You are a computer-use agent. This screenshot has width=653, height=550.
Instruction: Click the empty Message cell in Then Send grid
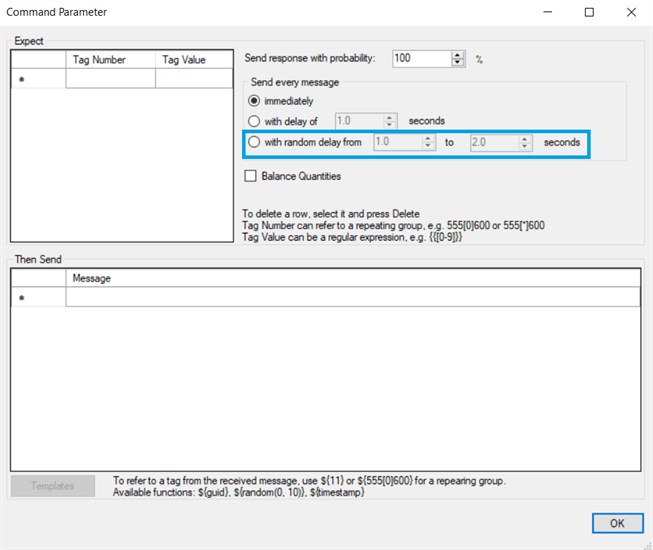pyautogui.click(x=353, y=297)
